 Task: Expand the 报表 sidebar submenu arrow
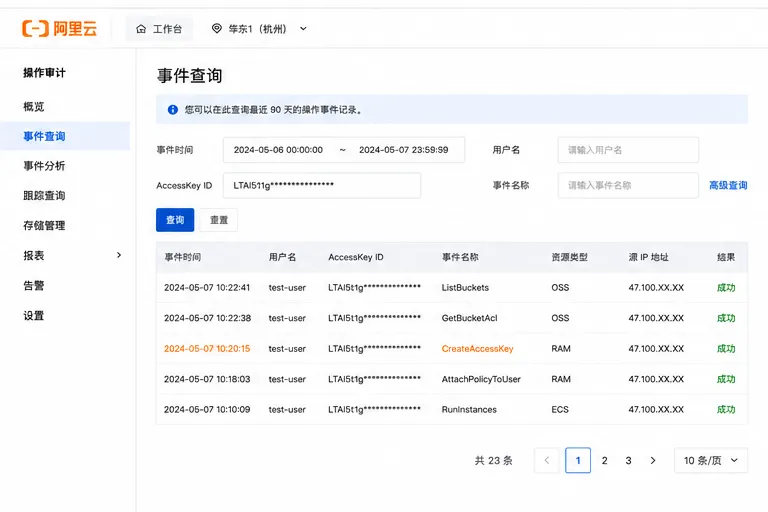[x=119, y=255]
